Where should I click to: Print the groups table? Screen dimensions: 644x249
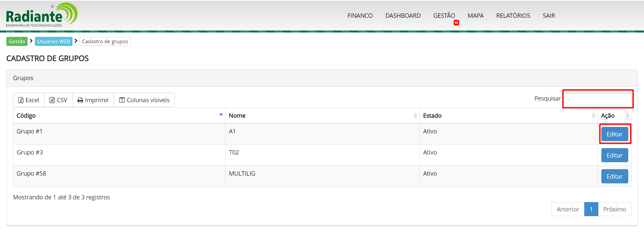pyautogui.click(x=93, y=100)
